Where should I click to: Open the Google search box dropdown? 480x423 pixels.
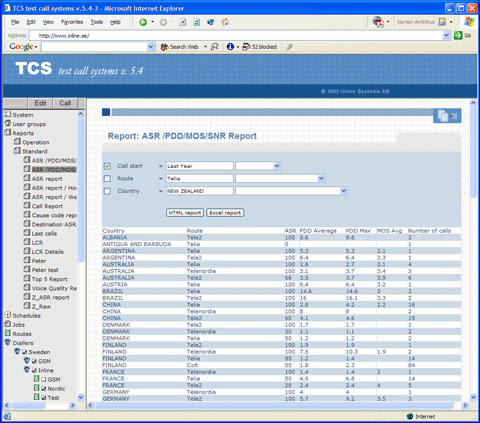[x=151, y=47]
